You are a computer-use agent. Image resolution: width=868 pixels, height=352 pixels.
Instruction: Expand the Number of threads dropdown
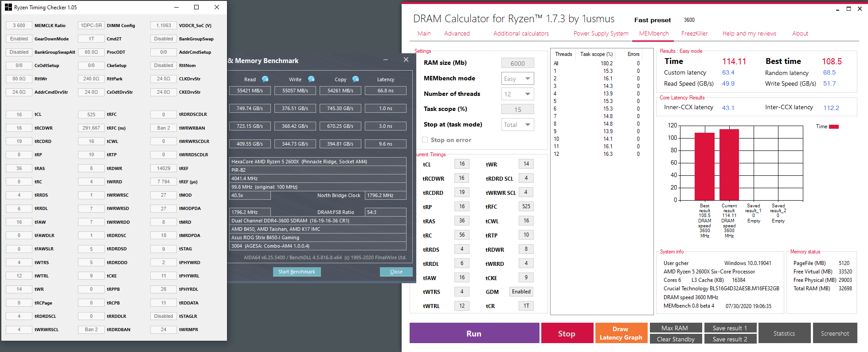coord(518,94)
